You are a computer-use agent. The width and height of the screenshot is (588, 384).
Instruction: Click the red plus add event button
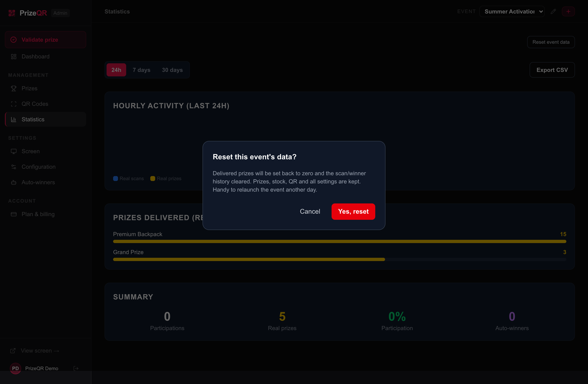tap(568, 12)
